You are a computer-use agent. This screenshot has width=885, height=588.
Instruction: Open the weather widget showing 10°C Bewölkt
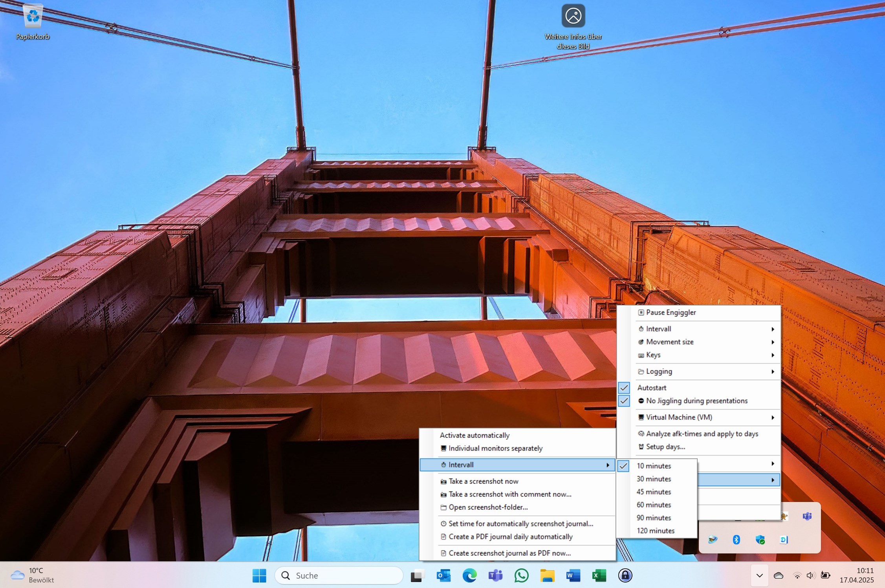pos(32,575)
